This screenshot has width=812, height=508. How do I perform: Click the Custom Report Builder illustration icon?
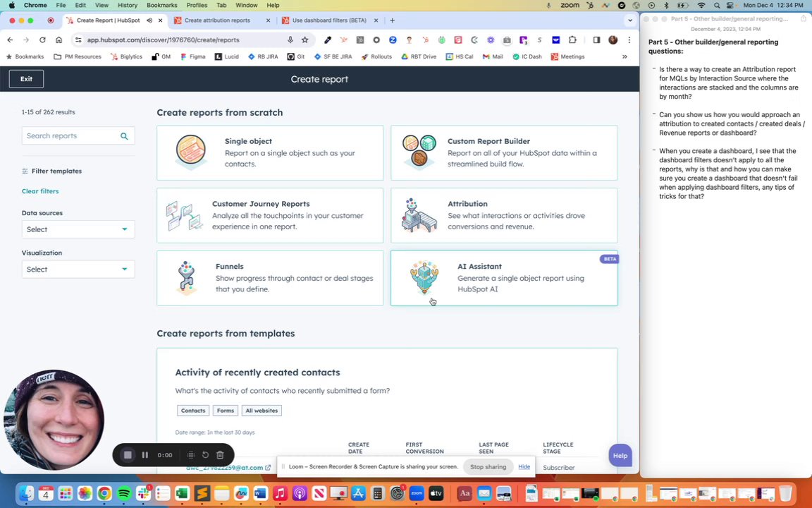[x=420, y=152]
